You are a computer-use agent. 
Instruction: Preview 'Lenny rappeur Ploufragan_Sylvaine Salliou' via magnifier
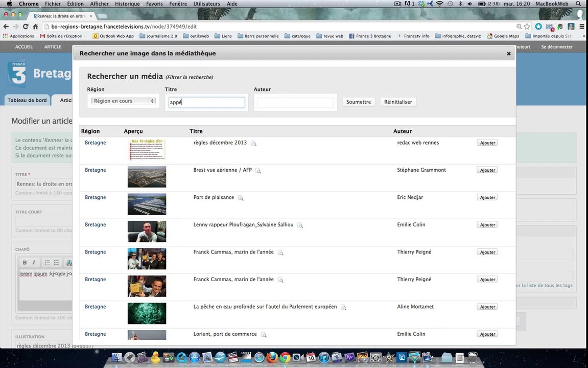(x=300, y=225)
